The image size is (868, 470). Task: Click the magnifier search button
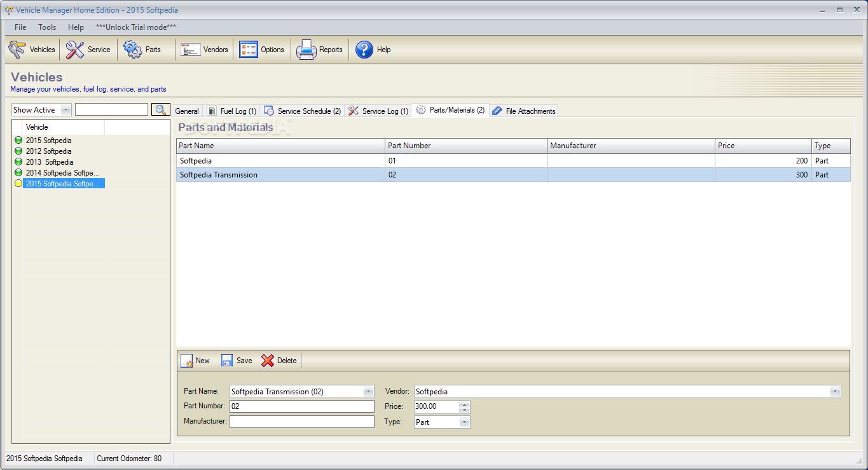[161, 109]
